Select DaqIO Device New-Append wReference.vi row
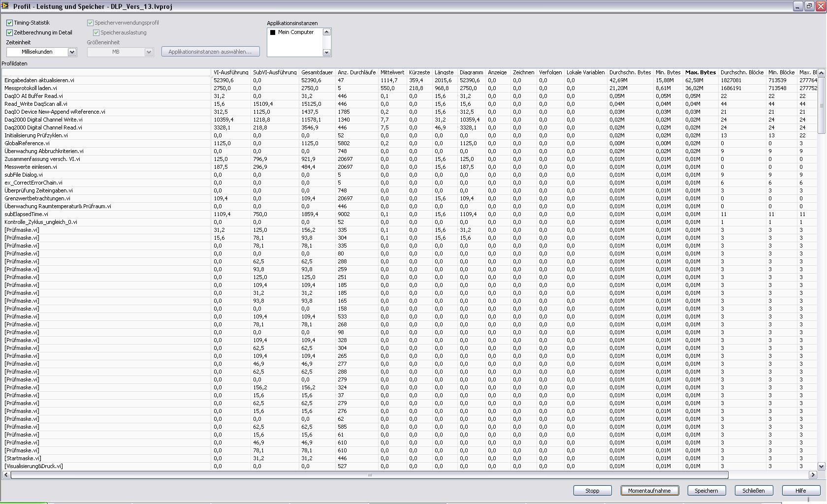Screen dimensions: 827x504 click(409, 112)
